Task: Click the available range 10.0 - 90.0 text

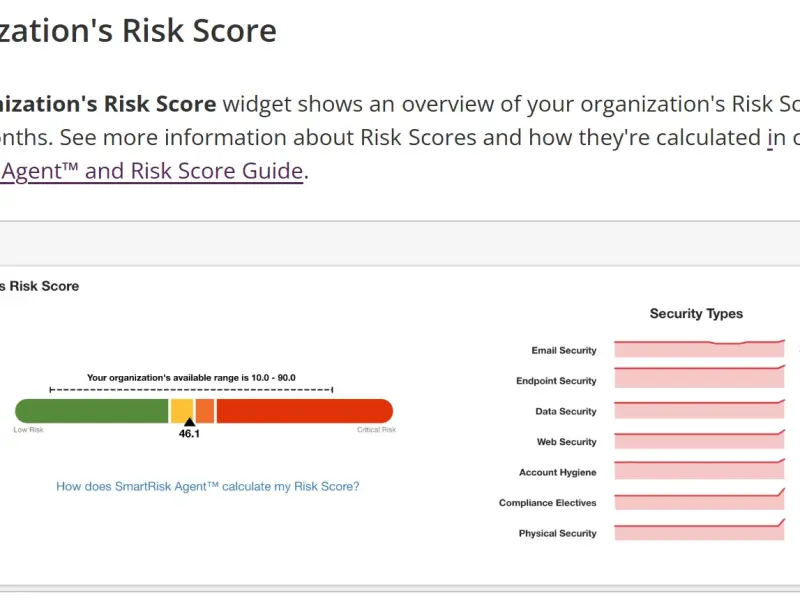Action: click(x=191, y=378)
